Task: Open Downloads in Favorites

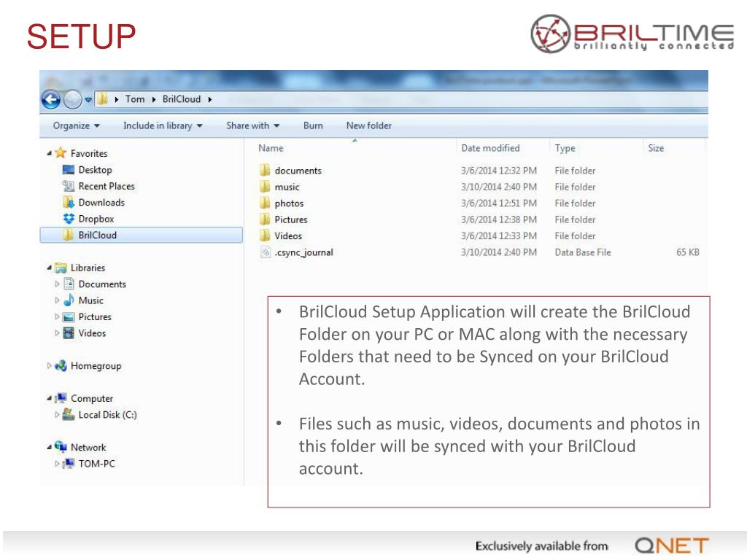Action: tap(101, 203)
